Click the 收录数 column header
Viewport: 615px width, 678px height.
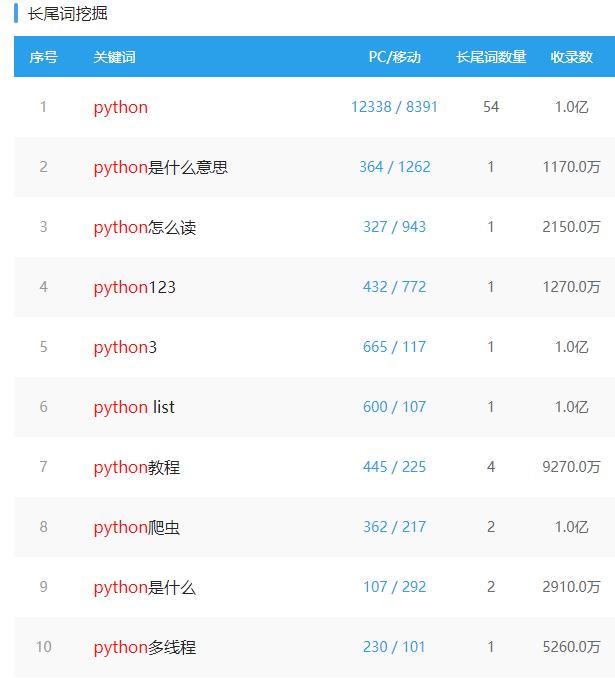pos(571,57)
